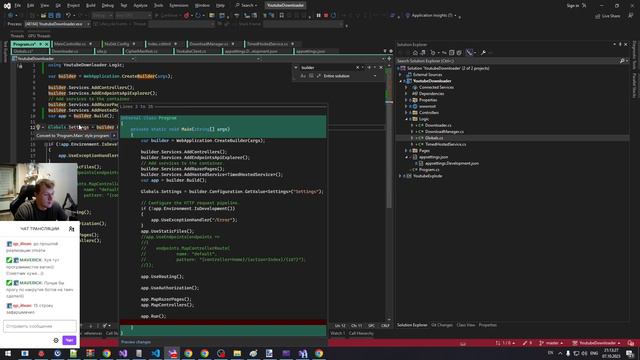
Task: Open the Process dropdown for YoutubeDownloader.exe
Action: (58, 24)
